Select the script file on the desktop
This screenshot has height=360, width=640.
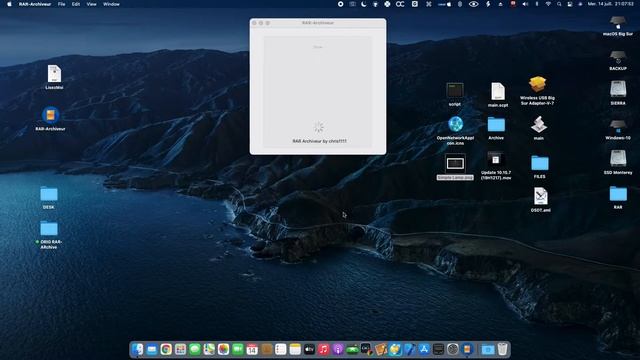[455, 90]
